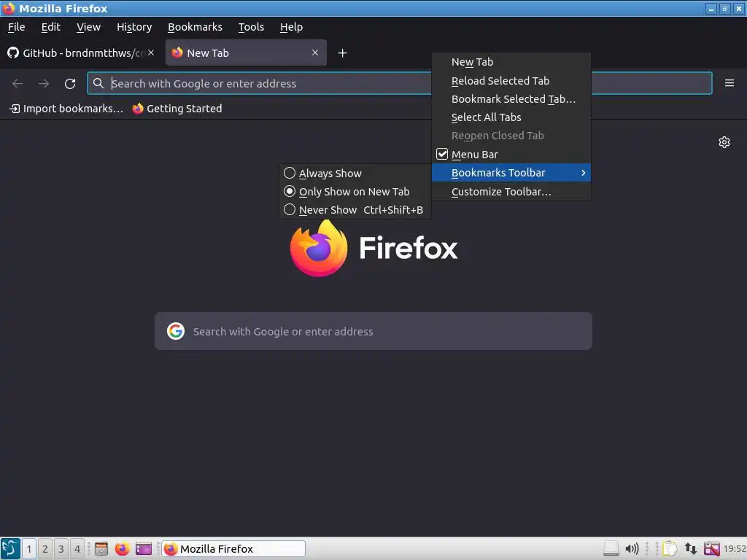Open the Edit menu
The height and width of the screenshot is (560, 747).
[50, 27]
